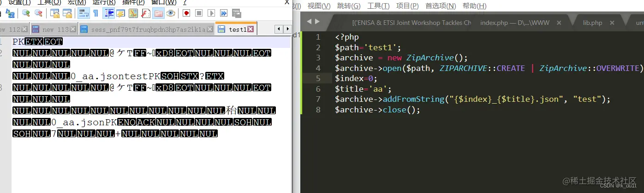Viewport: 644px width, 193px height.
Task: Open the 设置(T) settings menu
Action: pos(19,2)
